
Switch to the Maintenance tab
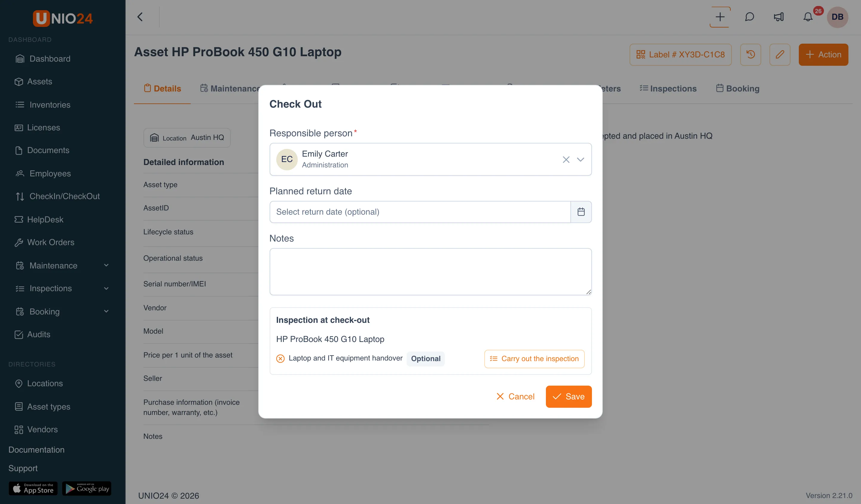[230, 88]
